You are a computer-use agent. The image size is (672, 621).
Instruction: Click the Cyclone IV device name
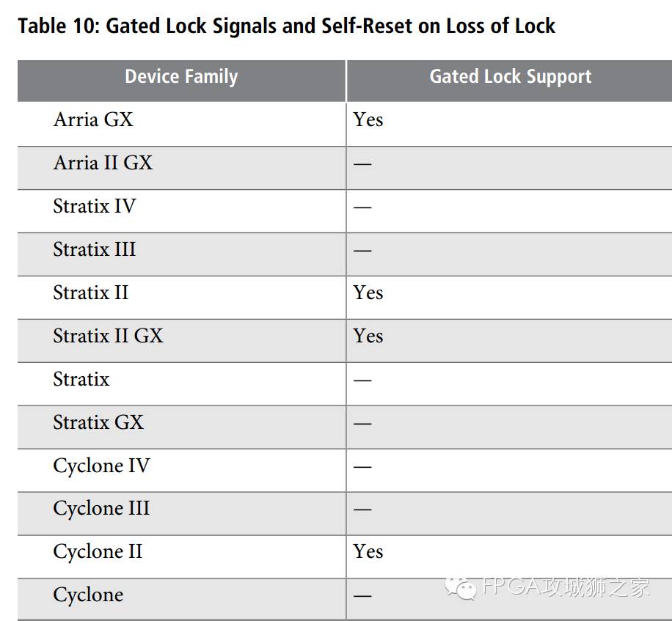[101, 466]
